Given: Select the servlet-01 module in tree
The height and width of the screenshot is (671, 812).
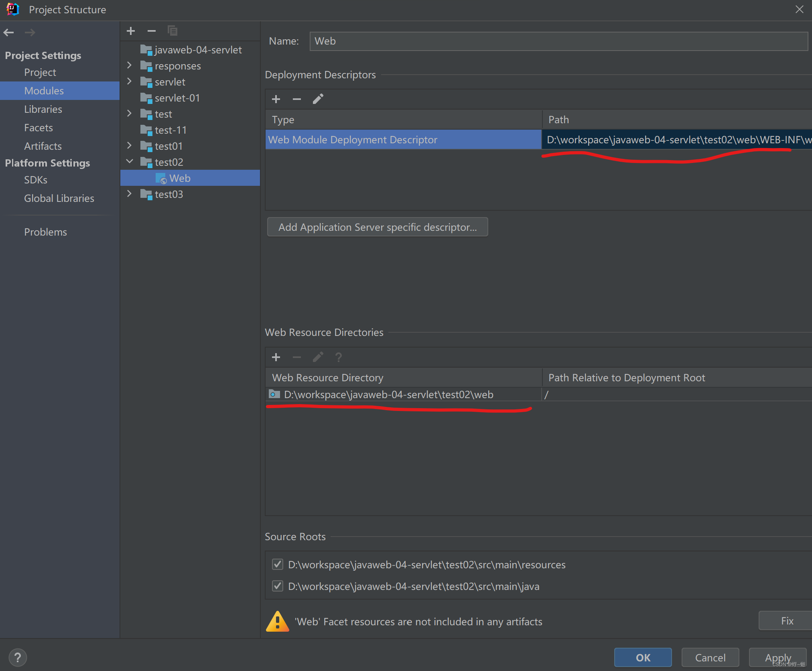Looking at the screenshot, I should 177,98.
